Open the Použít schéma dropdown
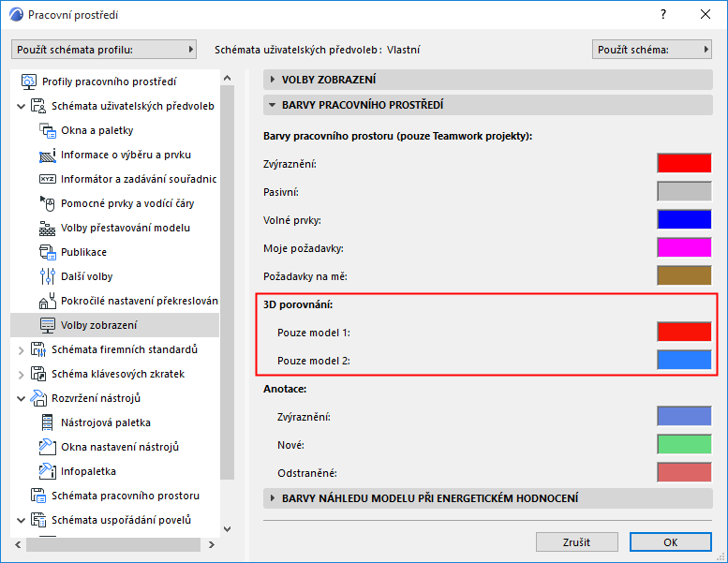728x563 pixels. 652,50
